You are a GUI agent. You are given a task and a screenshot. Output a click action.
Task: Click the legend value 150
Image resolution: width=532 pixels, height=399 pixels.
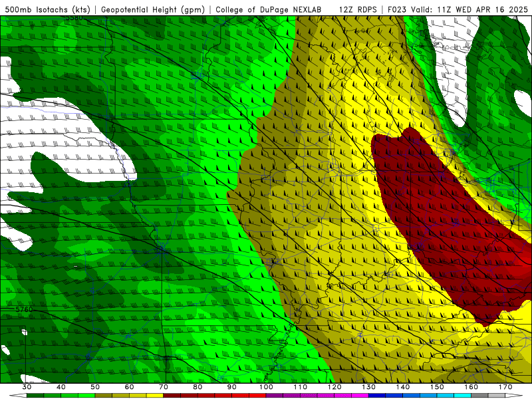pyautogui.click(x=438, y=387)
